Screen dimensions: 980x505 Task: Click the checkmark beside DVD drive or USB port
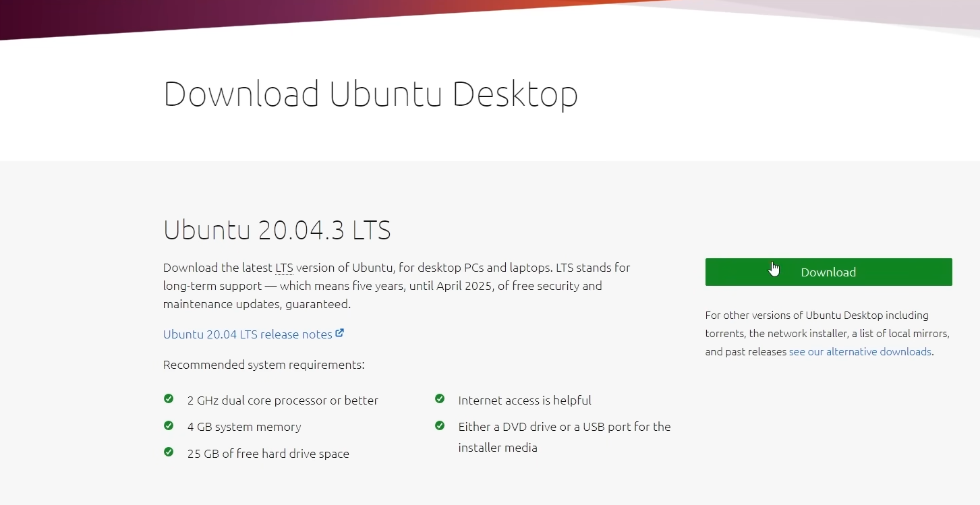tap(440, 425)
